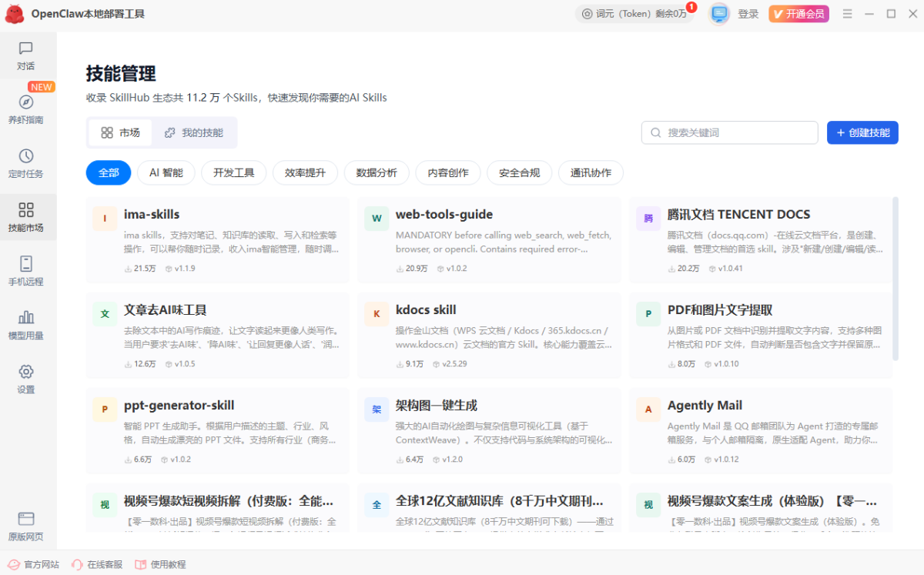924x575 pixels.
Task: Click the 全球12亿文献知识库 card icon
Action: coord(377,504)
